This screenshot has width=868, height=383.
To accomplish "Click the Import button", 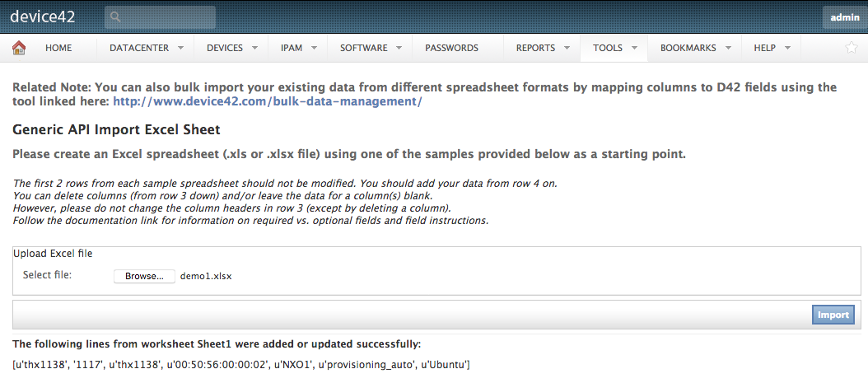I will [x=833, y=315].
